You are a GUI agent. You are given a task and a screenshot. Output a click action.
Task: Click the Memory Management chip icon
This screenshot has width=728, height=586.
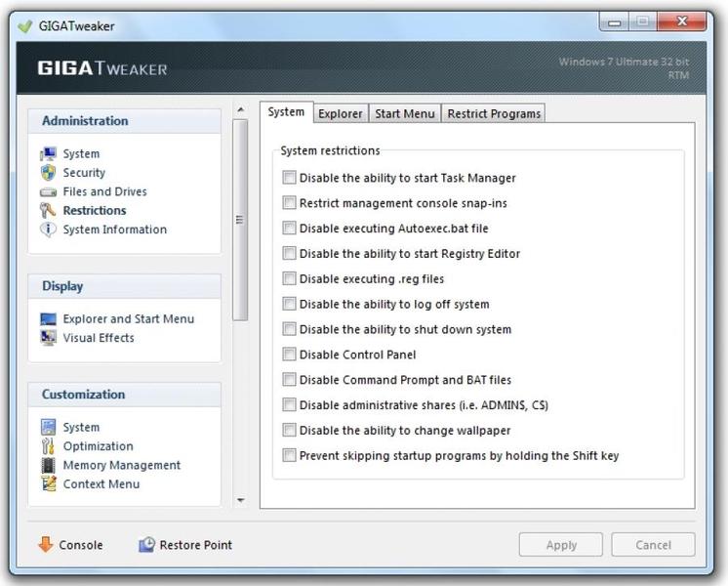(x=48, y=465)
